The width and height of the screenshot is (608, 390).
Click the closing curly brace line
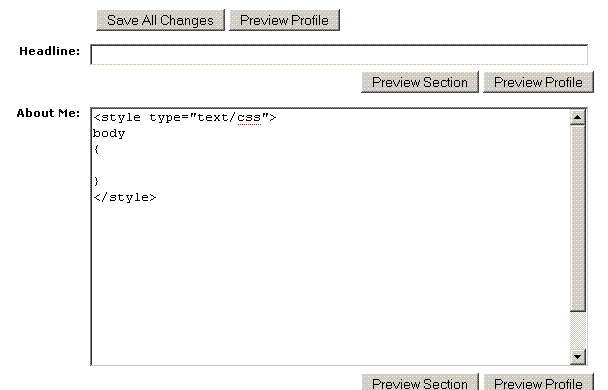[97, 181]
